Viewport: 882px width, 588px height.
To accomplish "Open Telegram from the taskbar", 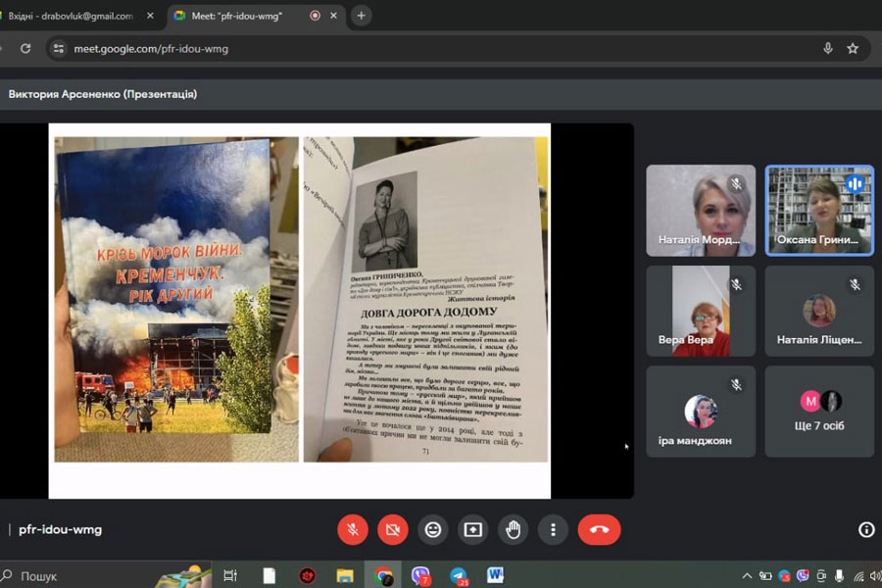I will tap(459, 575).
